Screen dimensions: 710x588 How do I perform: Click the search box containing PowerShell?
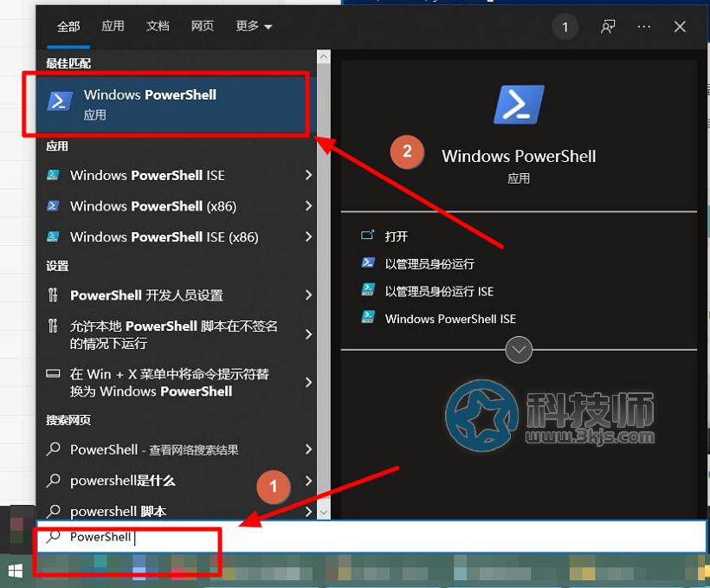371,536
